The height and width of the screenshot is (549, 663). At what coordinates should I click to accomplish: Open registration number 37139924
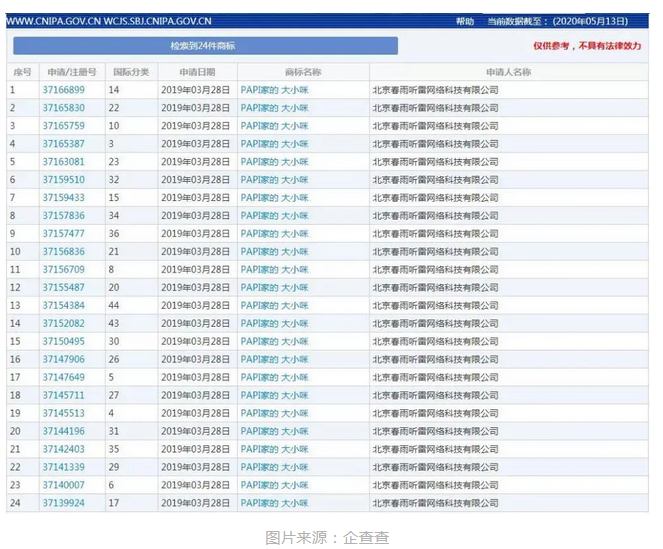coord(63,503)
